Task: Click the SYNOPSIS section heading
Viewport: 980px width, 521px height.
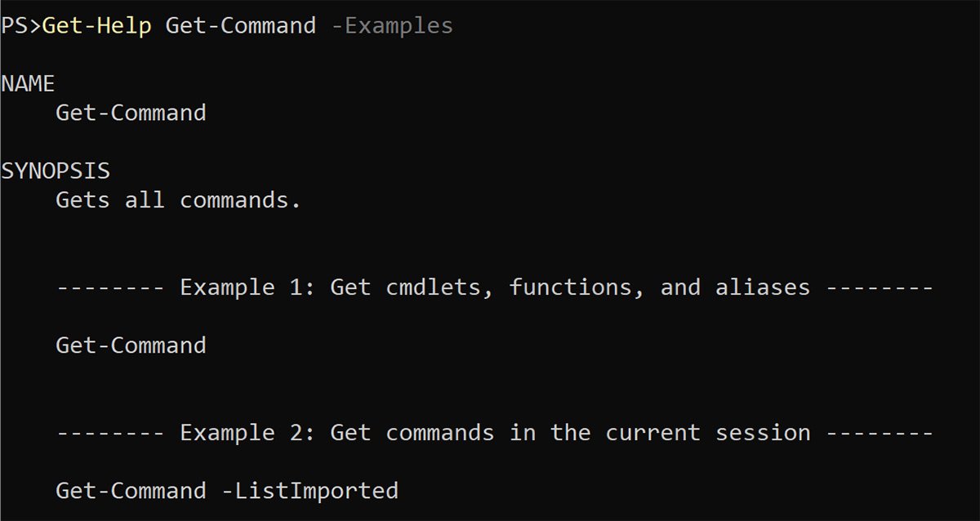Action: click(x=56, y=171)
